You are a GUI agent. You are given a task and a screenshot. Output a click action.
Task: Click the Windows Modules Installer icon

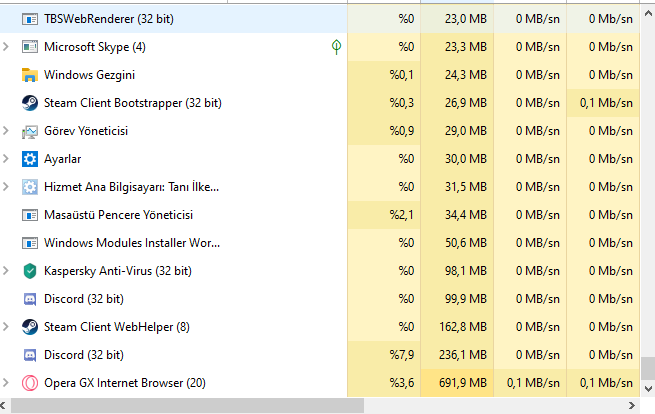[x=30, y=243]
